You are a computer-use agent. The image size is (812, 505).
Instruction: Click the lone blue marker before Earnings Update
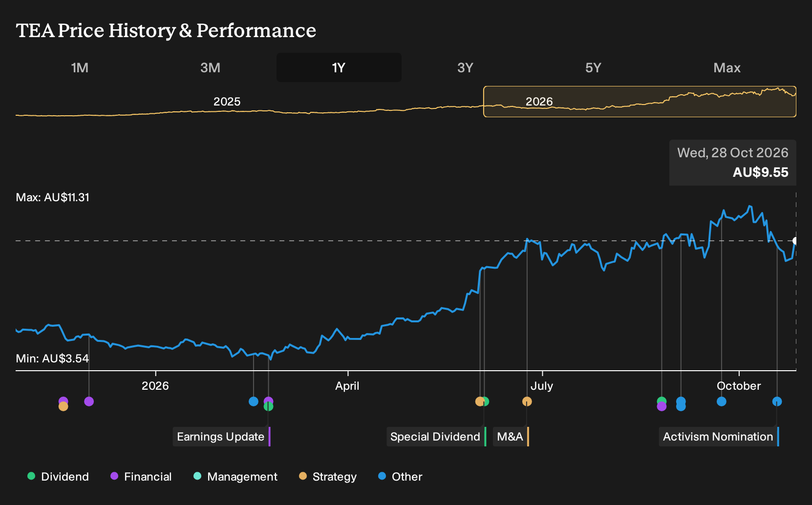253,401
